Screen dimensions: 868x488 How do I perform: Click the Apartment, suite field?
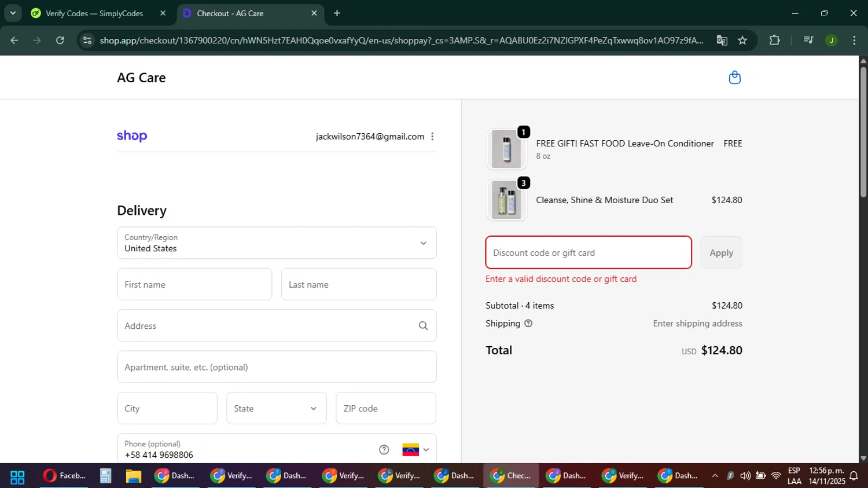(x=277, y=367)
